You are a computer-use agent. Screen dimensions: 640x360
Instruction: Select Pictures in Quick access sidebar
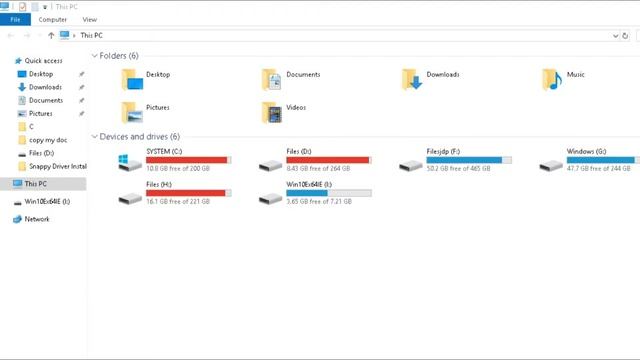click(40, 113)
